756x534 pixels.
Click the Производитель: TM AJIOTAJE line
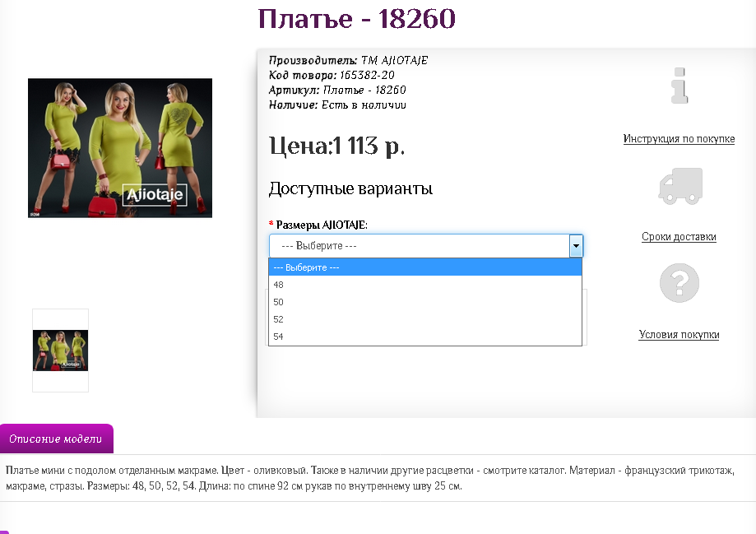(348, 60)
